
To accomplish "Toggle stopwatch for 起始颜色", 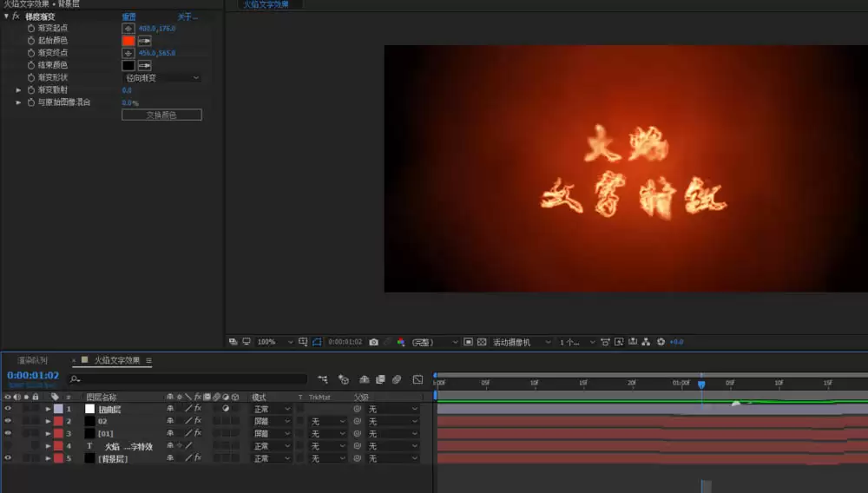I will pyautogui.click(x=31, y=41).
